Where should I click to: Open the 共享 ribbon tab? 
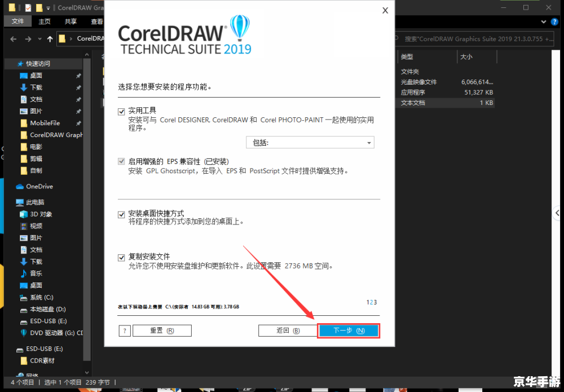click(70, 21)
